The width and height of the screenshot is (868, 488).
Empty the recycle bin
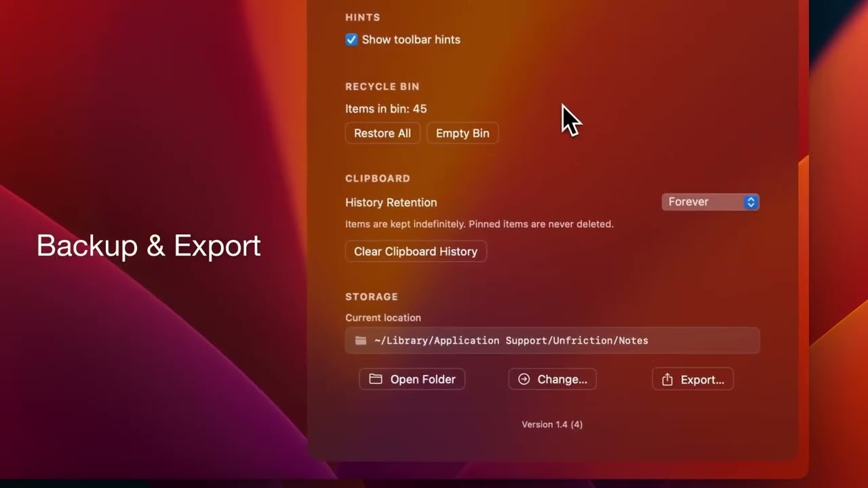(462, 133)
